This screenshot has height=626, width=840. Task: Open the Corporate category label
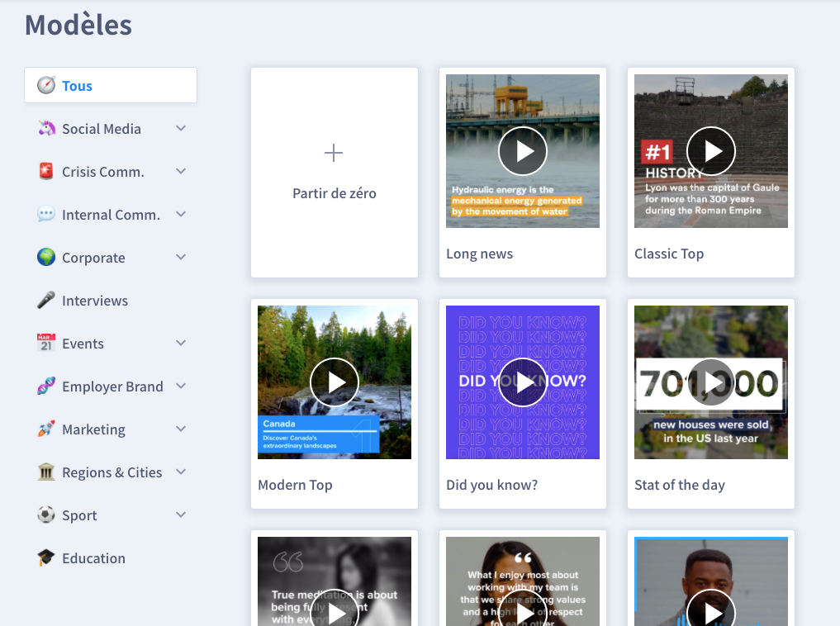[93, 258]
